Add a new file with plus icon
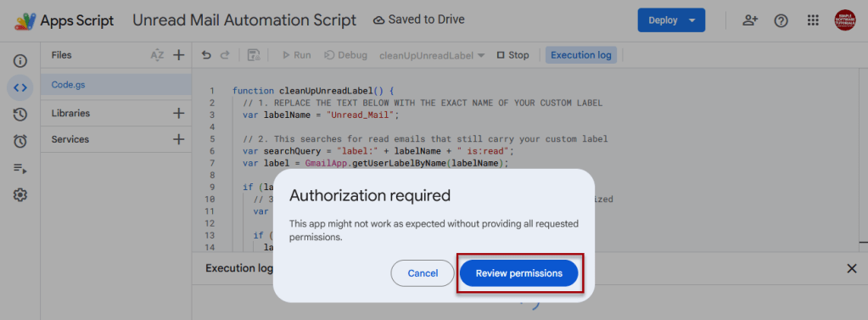Viewport: 868px width, 320px height. tap(178, 55)
